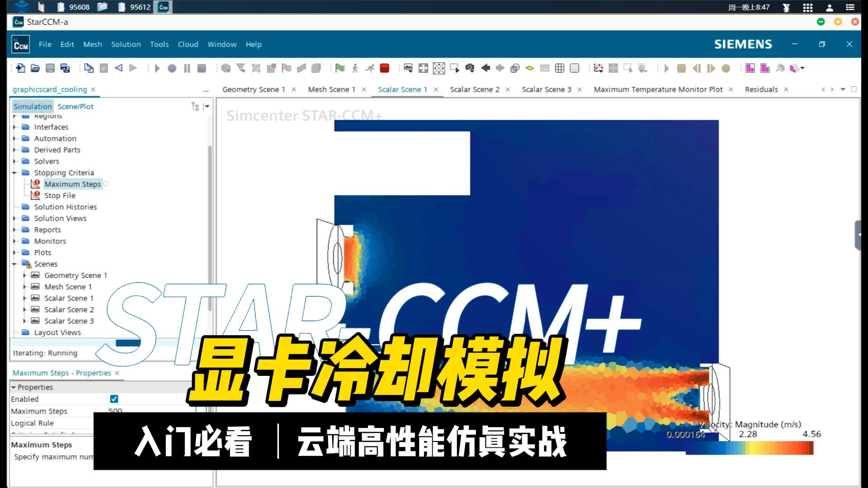The width and height of the screenshot is (868, 488).
Task: Click the overlapping circles transparency icon
Action: [515, 68]
